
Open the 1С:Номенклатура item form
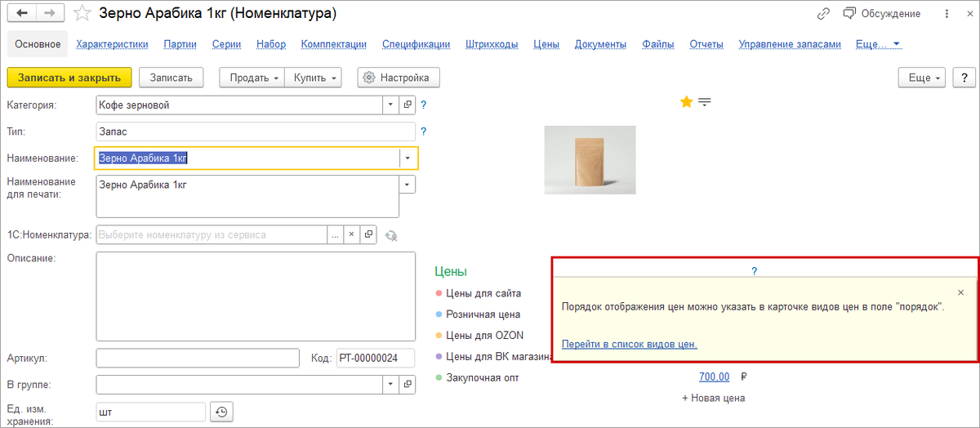click(369, 234)
